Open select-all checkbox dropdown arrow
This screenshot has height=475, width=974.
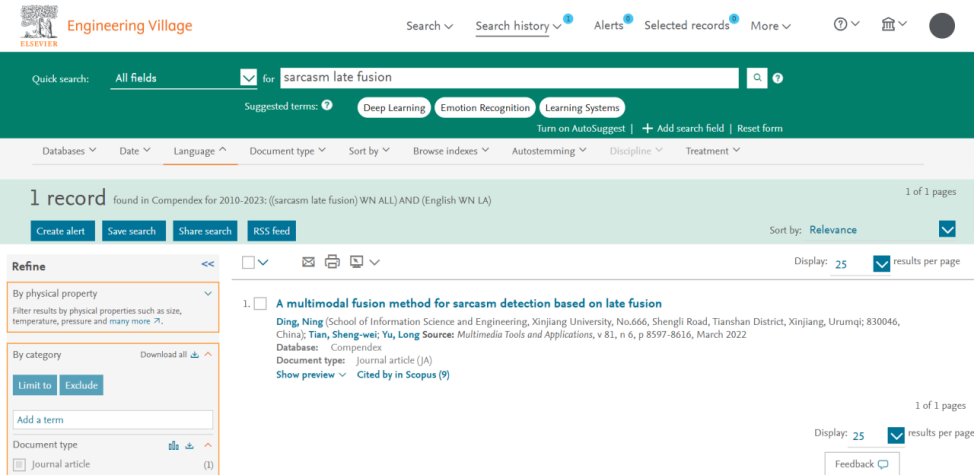pos(263,263)
